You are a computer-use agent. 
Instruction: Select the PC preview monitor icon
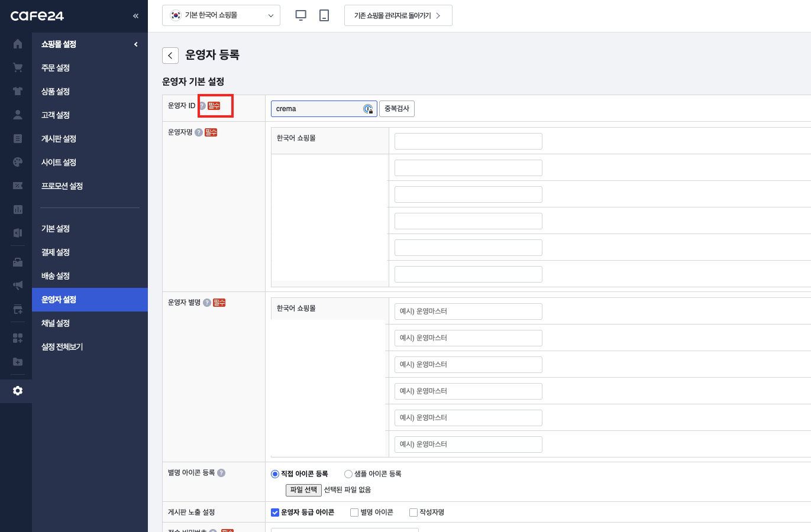[301, 15]
